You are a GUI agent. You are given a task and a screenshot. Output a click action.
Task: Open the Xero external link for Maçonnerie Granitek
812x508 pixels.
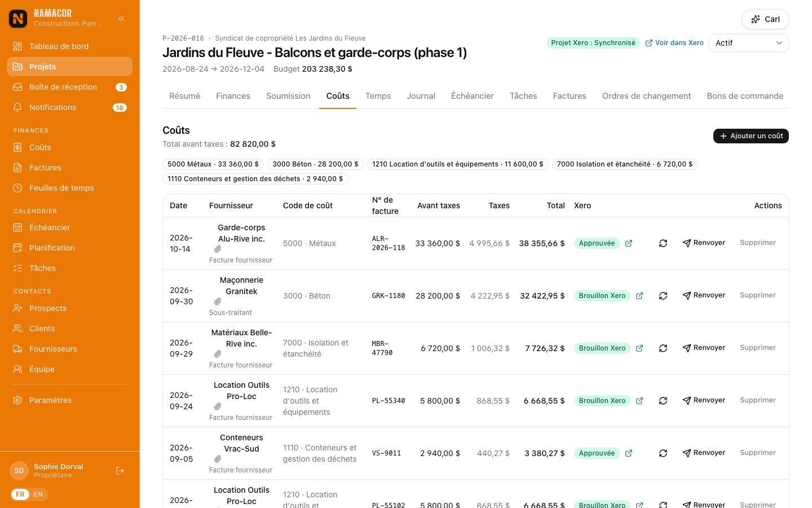click(639, 296)
